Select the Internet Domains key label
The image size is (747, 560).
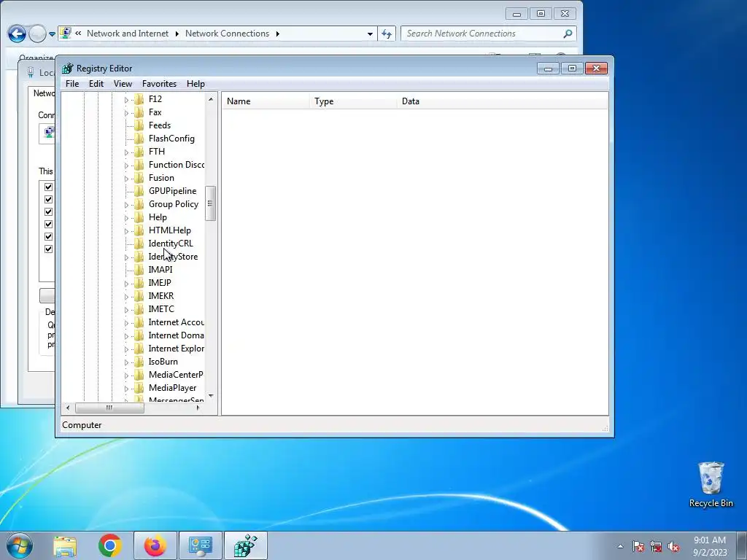(176, 335)
